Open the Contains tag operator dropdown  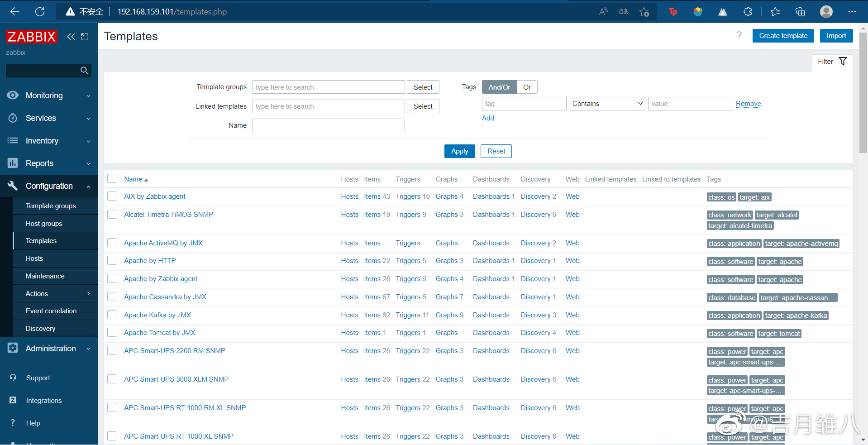coord(607,104)
